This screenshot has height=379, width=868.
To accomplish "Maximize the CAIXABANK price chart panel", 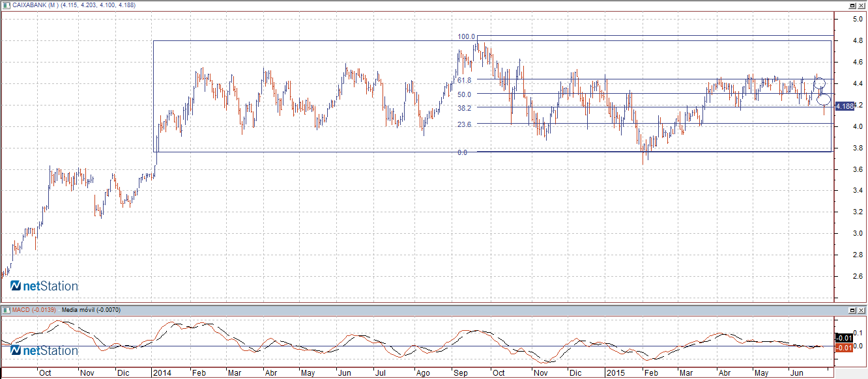I will click(852, 5).
